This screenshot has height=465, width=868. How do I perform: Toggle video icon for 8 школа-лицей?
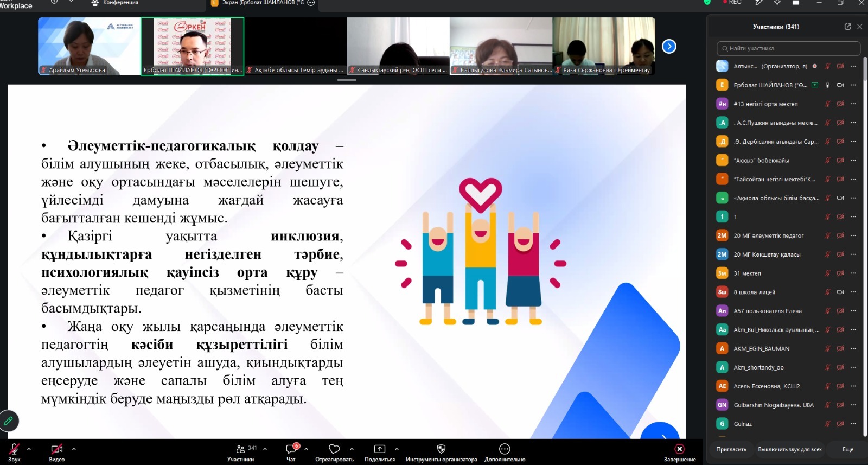[840, 292]
